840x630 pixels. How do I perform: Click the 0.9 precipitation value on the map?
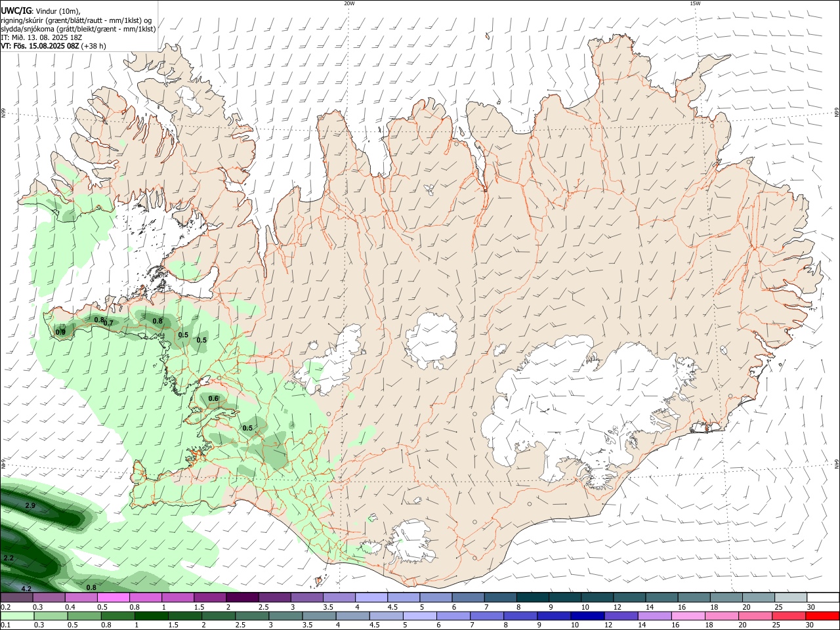point(60,332)
